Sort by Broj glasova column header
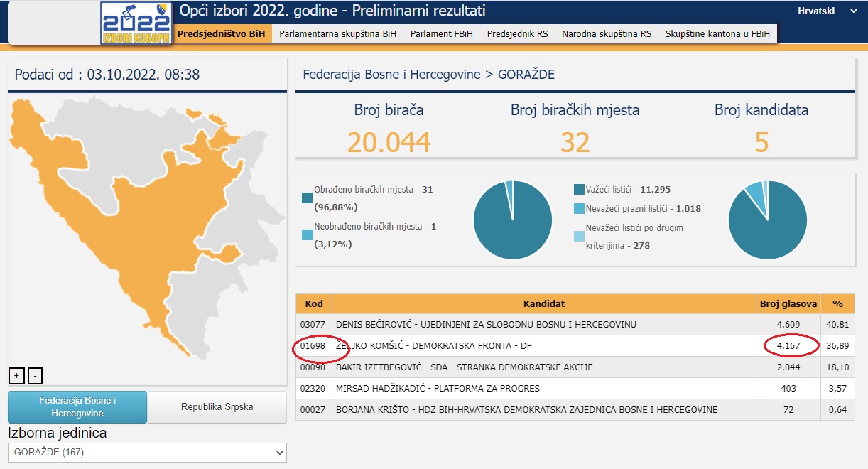868x469 pixels. pos(788,304)
